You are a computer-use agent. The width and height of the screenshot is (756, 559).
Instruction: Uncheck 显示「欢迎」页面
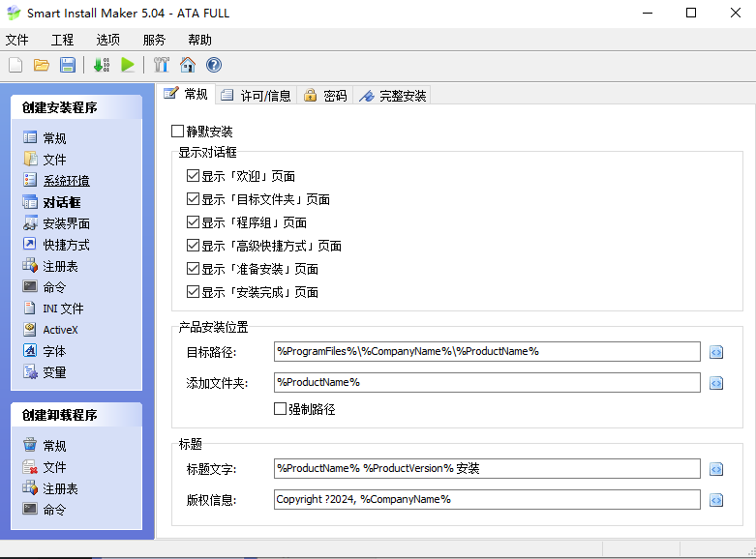tap(193, 176)
